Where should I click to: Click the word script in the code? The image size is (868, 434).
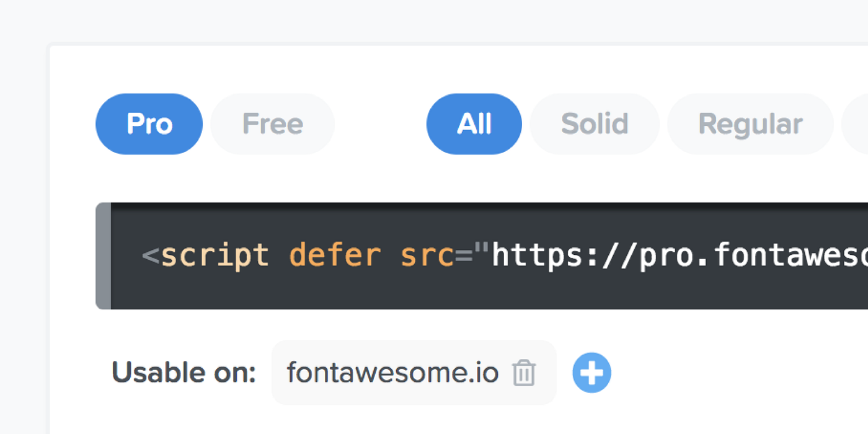(215, 255)
